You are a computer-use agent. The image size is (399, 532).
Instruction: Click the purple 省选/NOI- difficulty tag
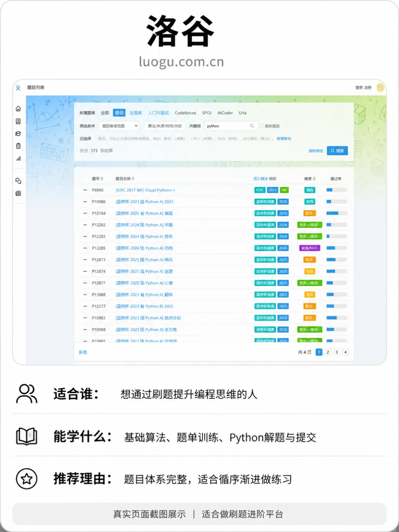(310, 248)
